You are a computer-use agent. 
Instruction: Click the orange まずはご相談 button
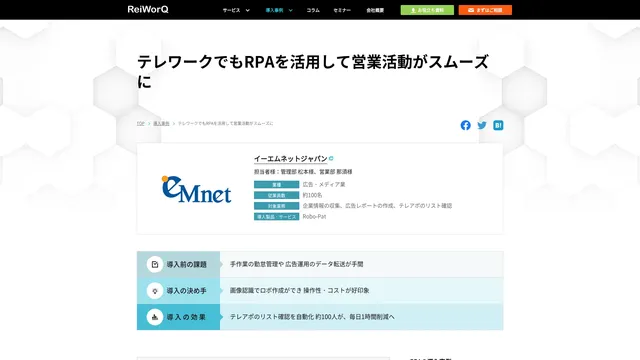(x=485, y=10)
